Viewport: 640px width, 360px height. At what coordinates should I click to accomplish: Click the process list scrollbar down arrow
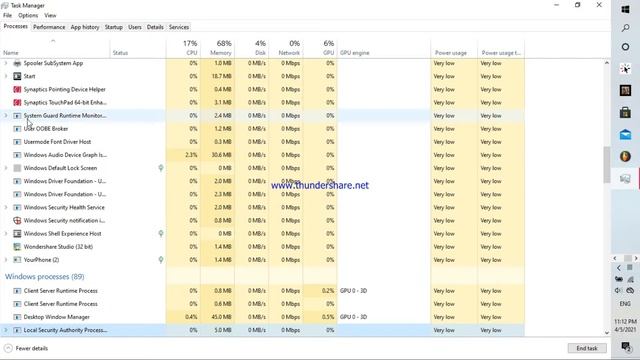[607, 333]
